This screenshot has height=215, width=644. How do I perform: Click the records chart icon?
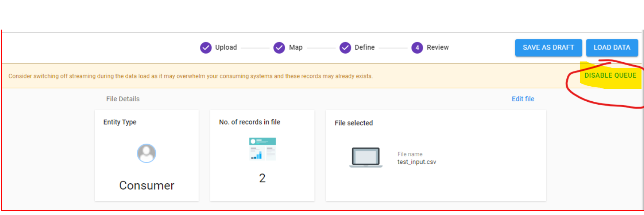click(x=263, y=149)
